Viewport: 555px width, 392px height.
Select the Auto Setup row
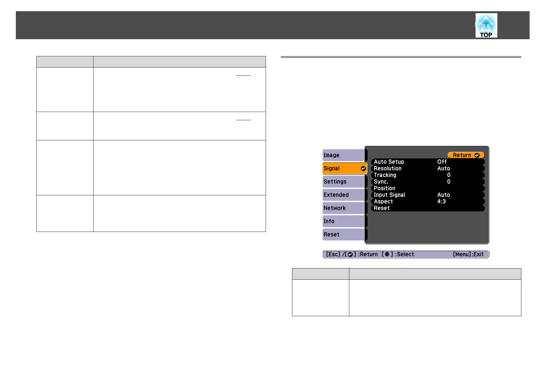[428, 162]
